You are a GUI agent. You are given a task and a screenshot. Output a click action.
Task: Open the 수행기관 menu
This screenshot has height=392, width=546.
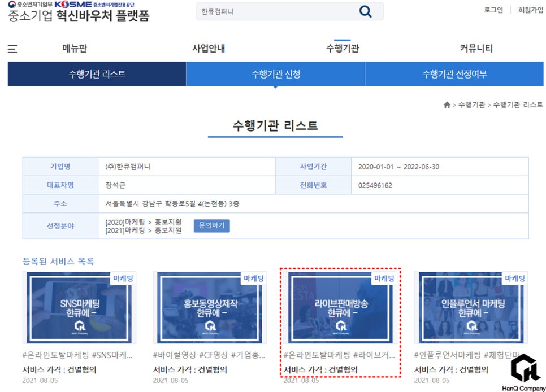tap(343, 48)
